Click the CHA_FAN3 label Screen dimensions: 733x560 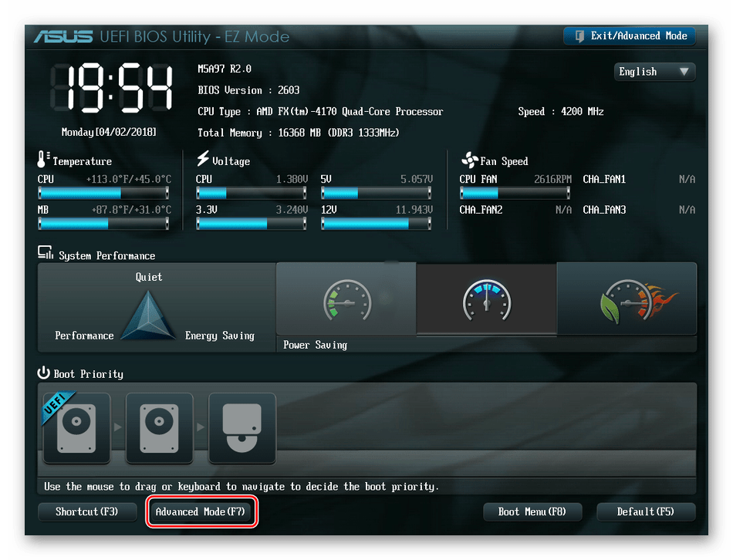[604, 210]
